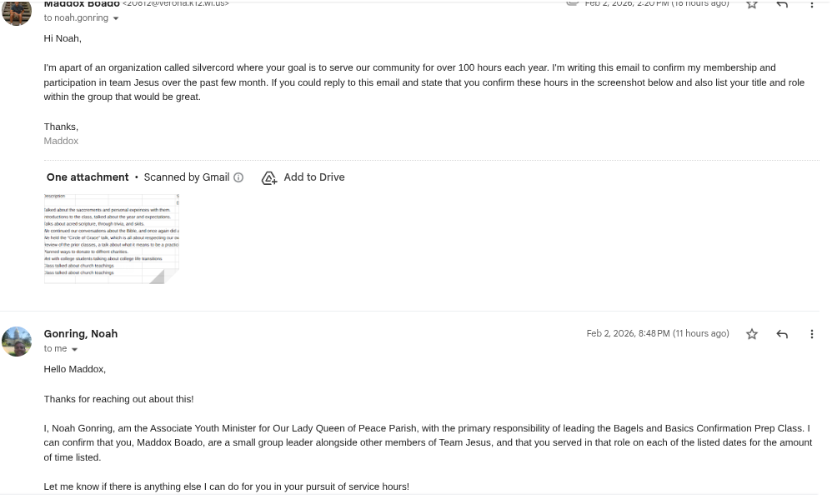Image resolution: width=832 pixels, height=504 pixels.
Task: Click the sender name Gonring, Noah
Action: [81, 333]
